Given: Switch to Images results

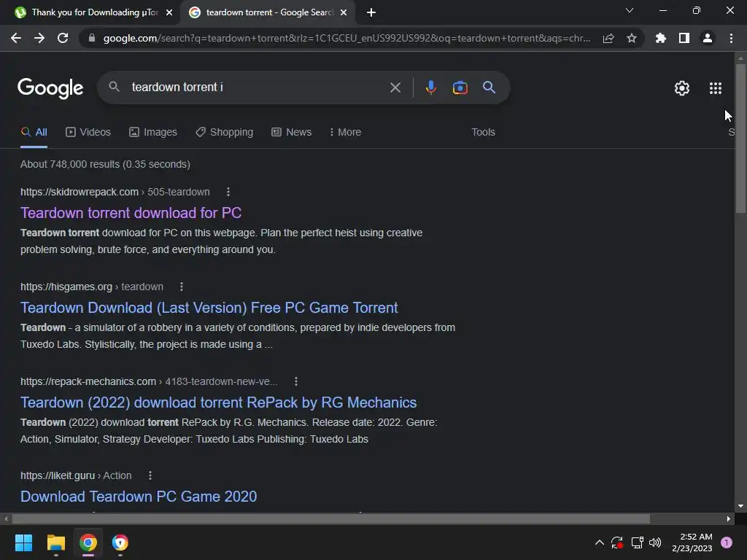Looking at the screenshot, I should click(153, 132).
